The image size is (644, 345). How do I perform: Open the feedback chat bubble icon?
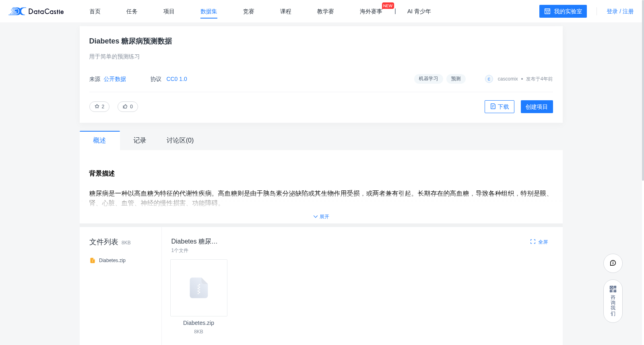pos(613,263)
